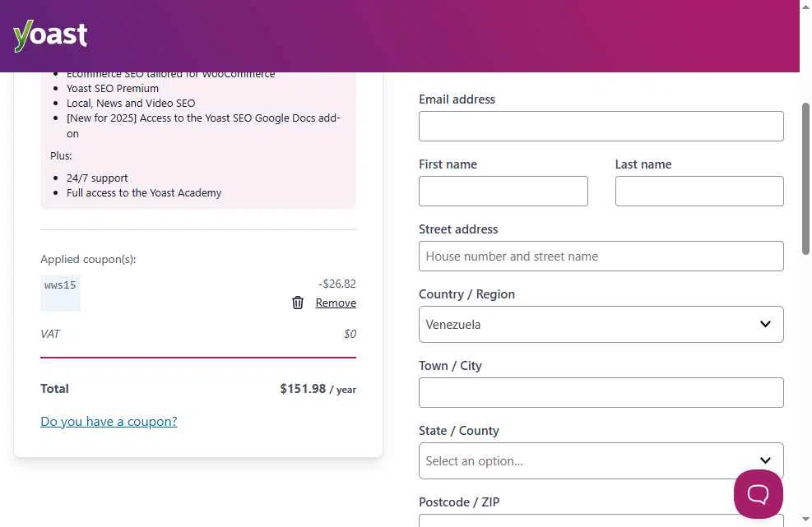Click 'Full access to the Yoast Academy'
The width and height of the screenshot is (812, 527).
click(144, 192)
